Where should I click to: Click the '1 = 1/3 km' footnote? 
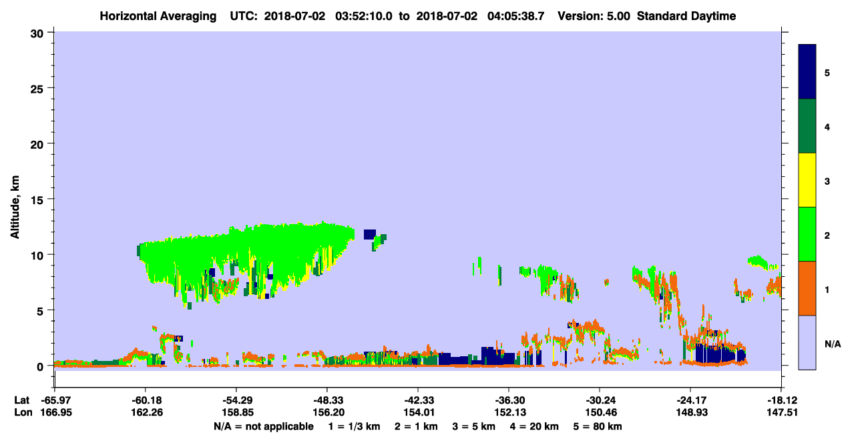click(356, 426)
